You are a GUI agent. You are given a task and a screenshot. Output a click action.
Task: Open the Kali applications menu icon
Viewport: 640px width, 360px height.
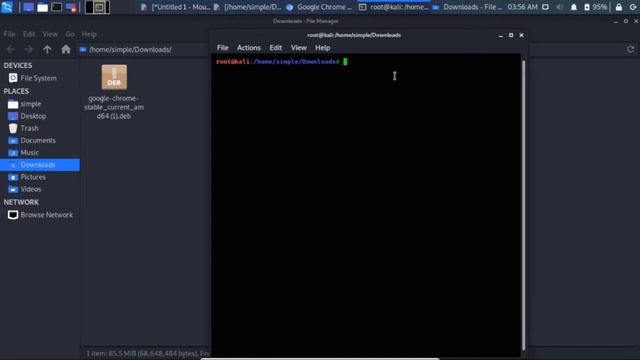[7, 7]
